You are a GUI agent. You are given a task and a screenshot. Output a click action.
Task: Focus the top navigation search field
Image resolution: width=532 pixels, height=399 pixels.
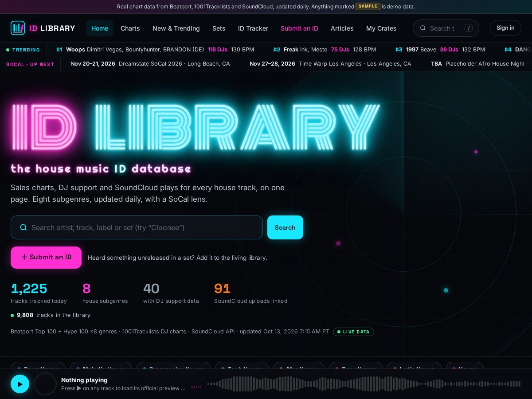[446, 28]
